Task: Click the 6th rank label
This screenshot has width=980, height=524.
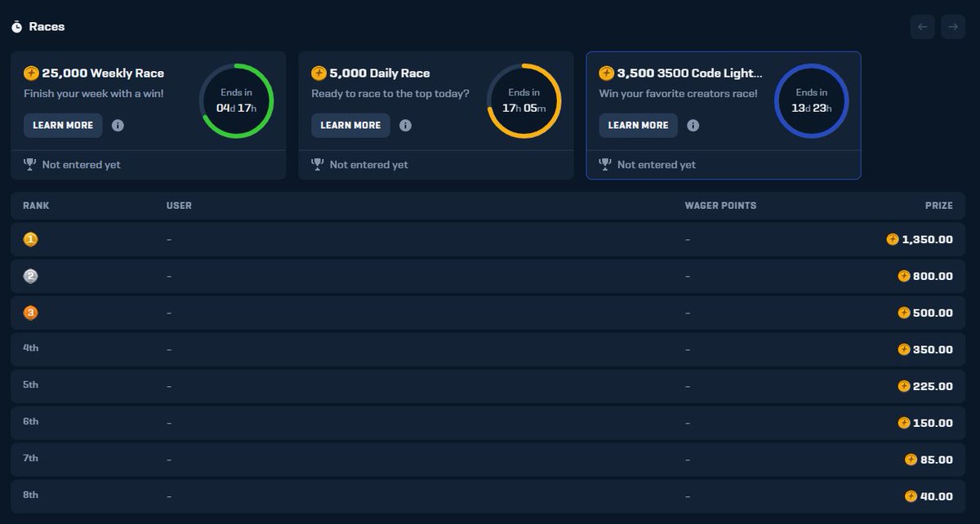Action: pos(31,422)
